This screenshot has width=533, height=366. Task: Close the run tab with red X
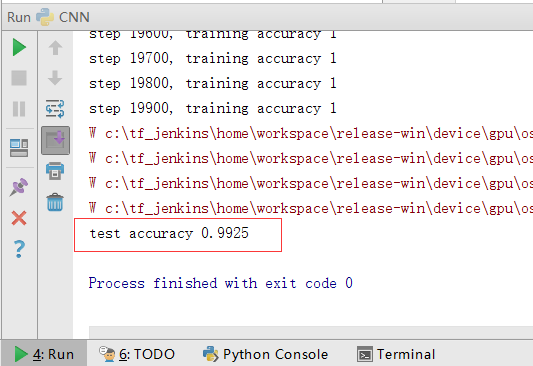[19, 218]
